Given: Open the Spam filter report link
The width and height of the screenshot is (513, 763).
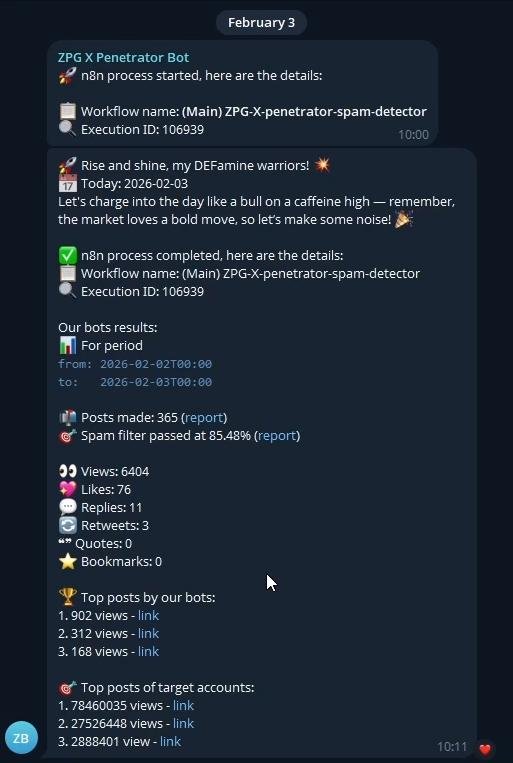Looking at the screenshot, I should tap(277, 436).
